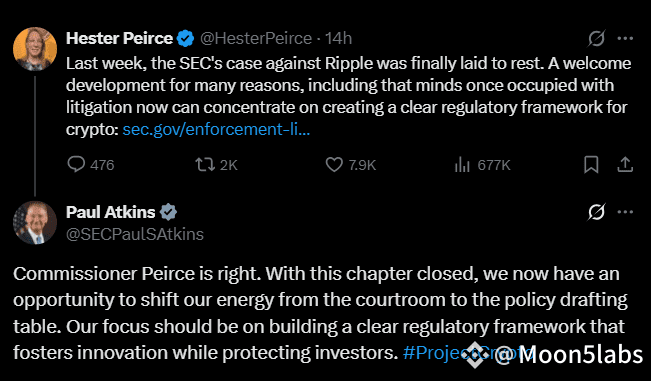This screenshot has width=651, height=381.
Task: Open Hester Peirce display name
Action: [120, 38]
